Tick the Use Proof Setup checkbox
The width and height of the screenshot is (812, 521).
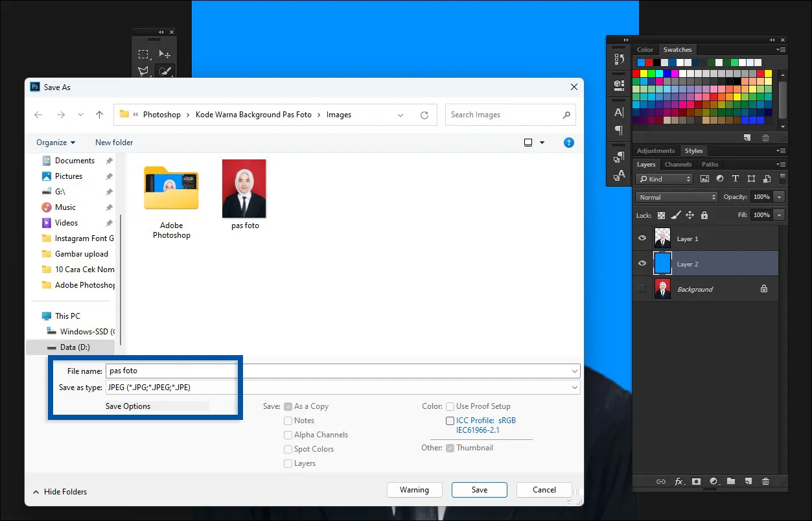[450, 406]
